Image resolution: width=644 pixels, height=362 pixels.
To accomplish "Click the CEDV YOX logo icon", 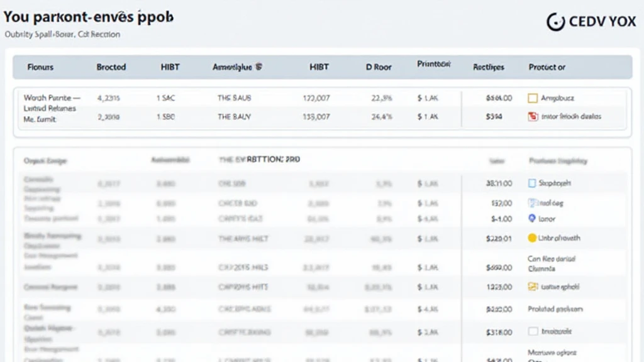I will pyautogui.click(x=556, y=21).
